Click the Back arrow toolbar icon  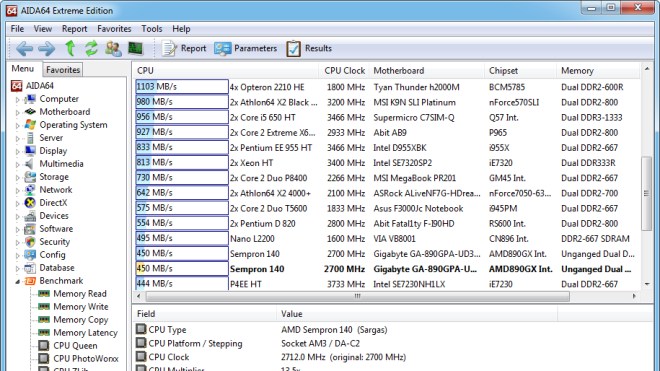pyautogui.click(x=24, y=49)
